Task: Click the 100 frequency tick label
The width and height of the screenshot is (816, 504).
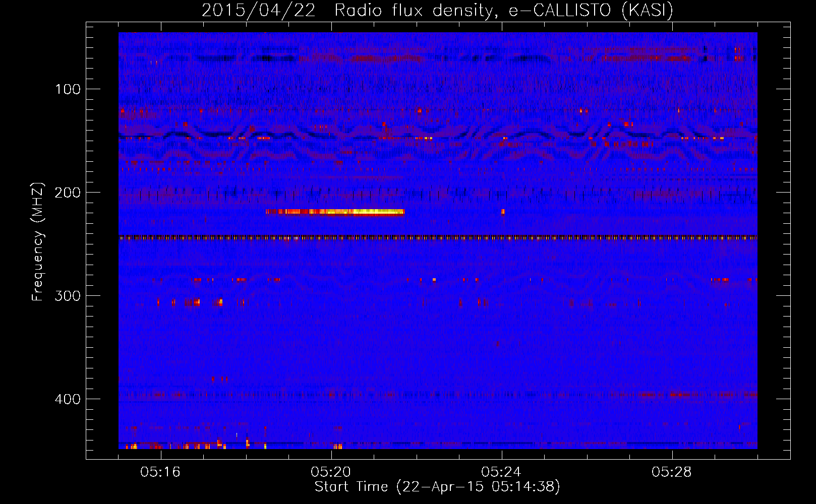Action: point(68,89)
